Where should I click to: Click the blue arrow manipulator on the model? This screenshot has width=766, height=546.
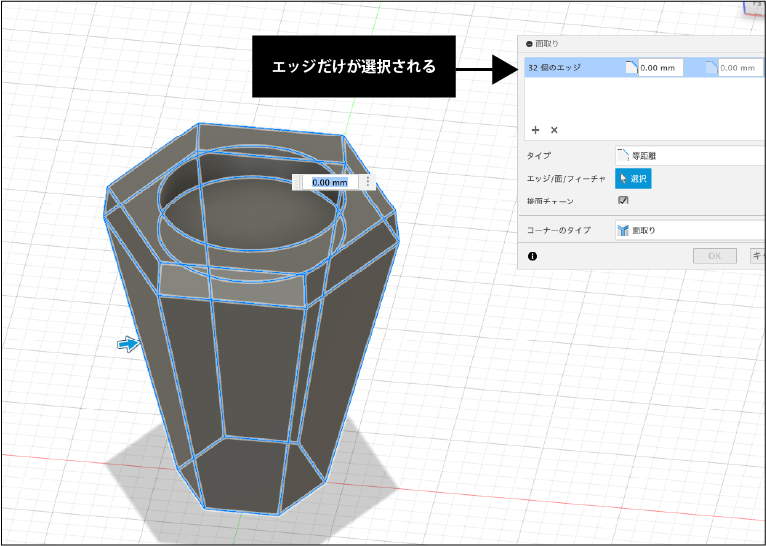click(128, 344)
